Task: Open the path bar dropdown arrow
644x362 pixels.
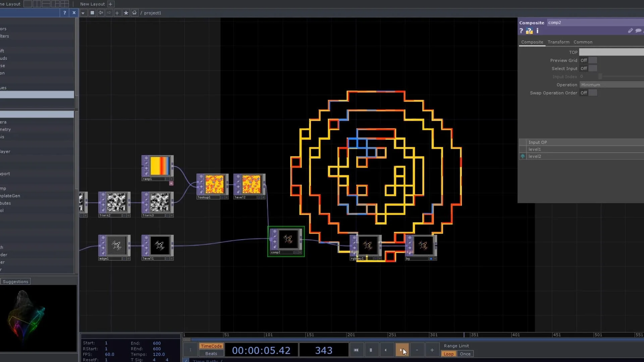Action: pos(83,13)
